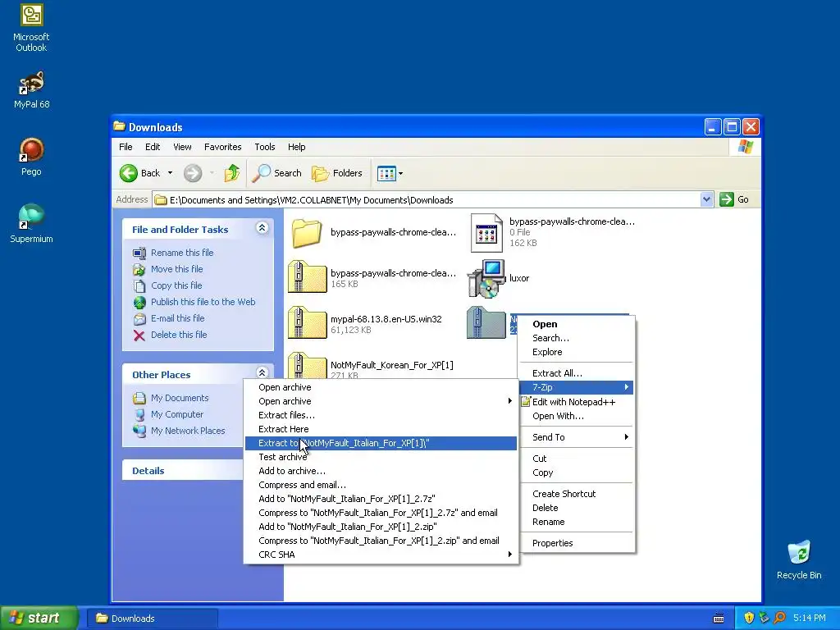Click the highlighted NotMyFault Italian zip icon
The height and width of the screenshot is (630, 840).
pos(486,322)
